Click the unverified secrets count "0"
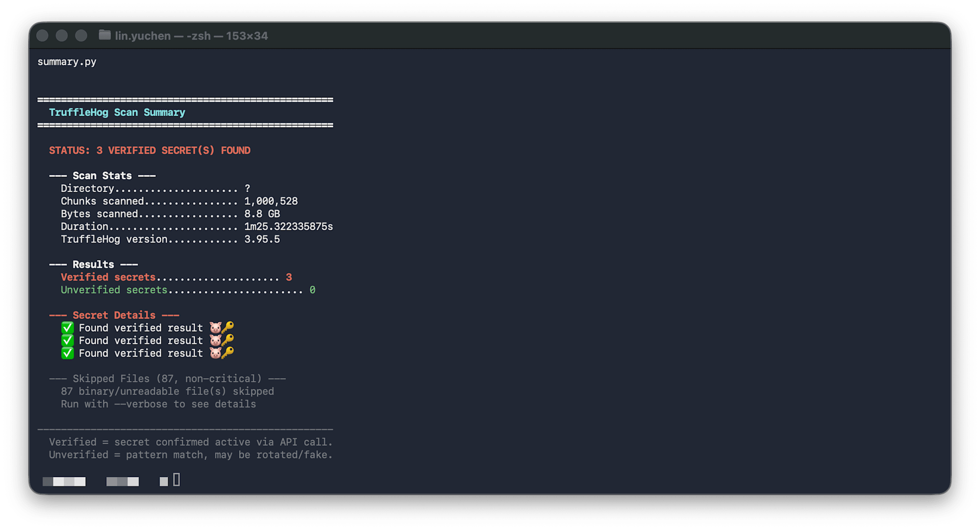The image size is (980, 530). click(313, 290)
